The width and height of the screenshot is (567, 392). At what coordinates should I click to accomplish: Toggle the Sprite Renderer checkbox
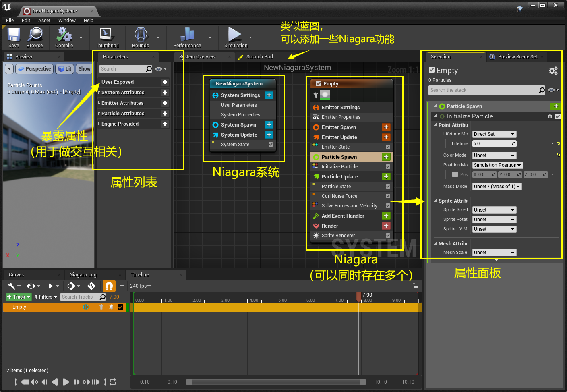click(388, 236)
